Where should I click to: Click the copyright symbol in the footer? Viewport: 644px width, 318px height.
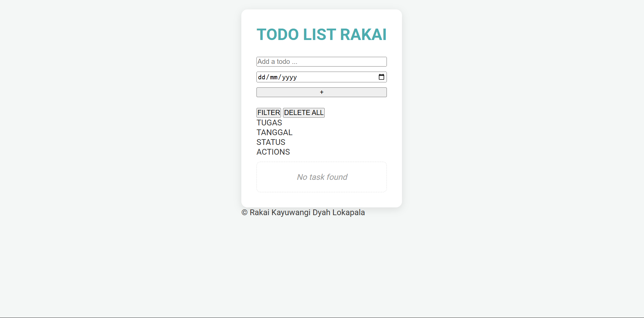tap(244, 212)
